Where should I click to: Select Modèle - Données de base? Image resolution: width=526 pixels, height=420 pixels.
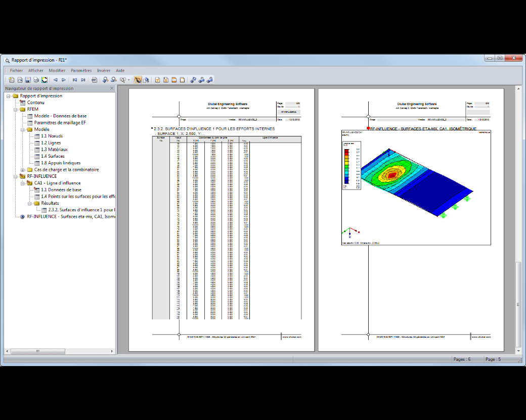point(60,116)
